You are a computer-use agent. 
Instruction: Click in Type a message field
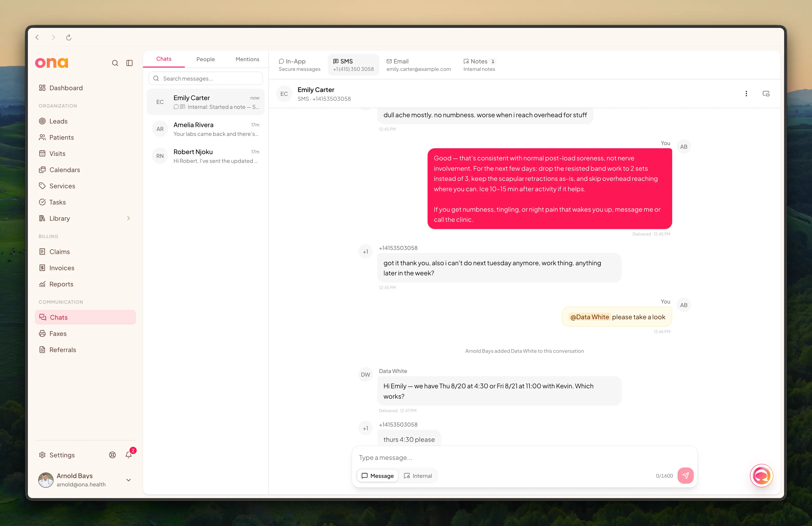[524, 457]
